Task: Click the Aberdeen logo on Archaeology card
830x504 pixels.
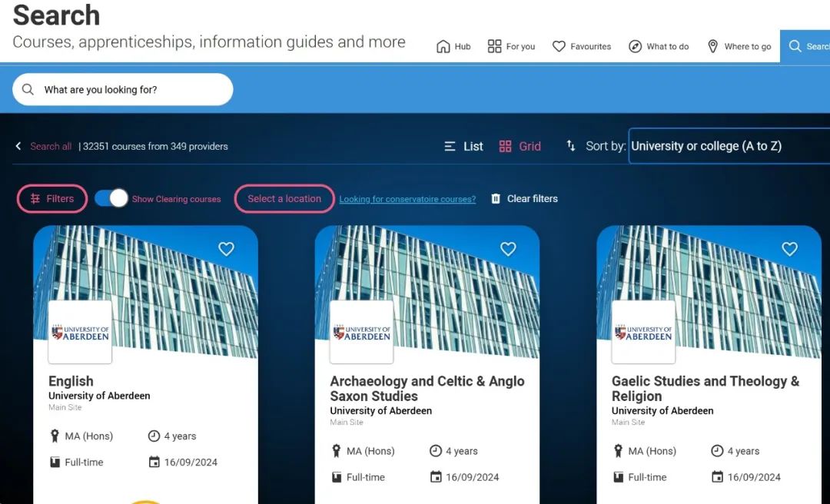Action: [361, 333]
